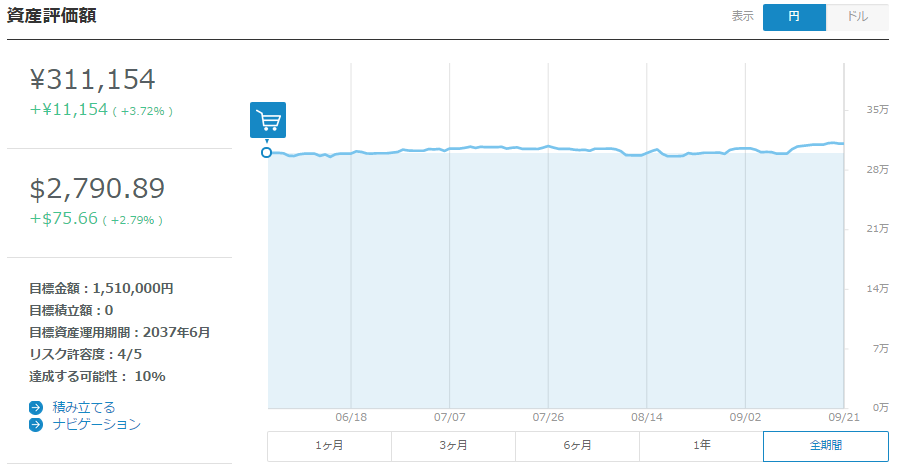Select the 1年 period tab
901x470 pixels.
pos(701,446)
